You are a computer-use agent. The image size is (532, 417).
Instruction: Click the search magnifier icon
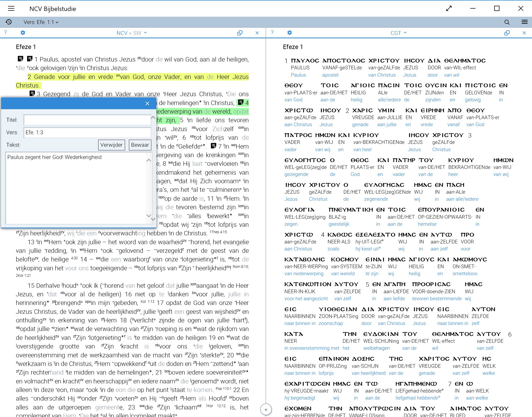tap(507, 22)
